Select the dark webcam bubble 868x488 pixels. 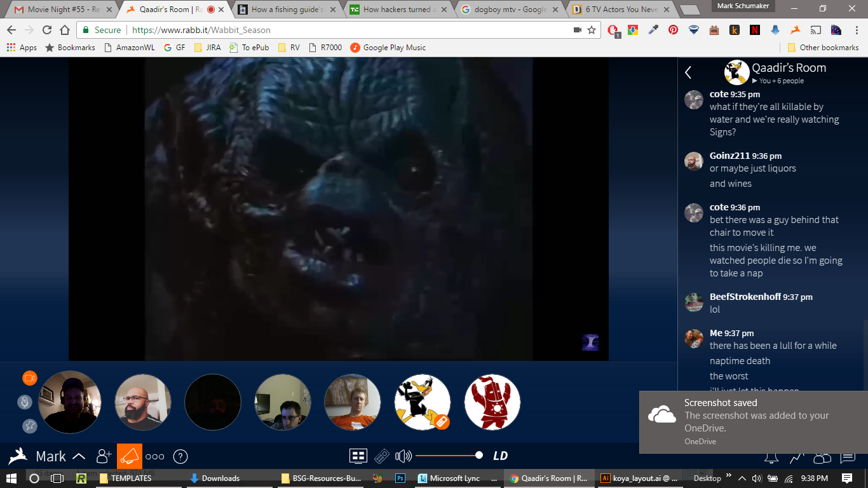click(x=213, y=402)
